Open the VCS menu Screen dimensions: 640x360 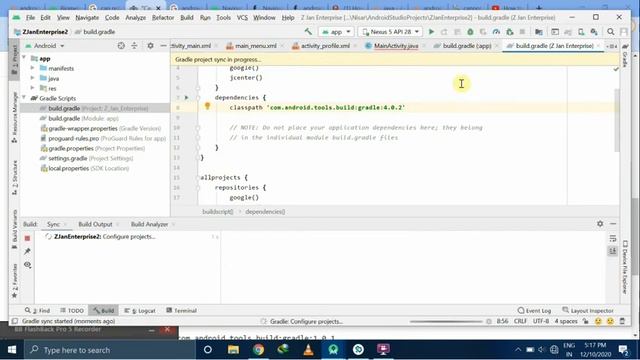tap(242, 18)
